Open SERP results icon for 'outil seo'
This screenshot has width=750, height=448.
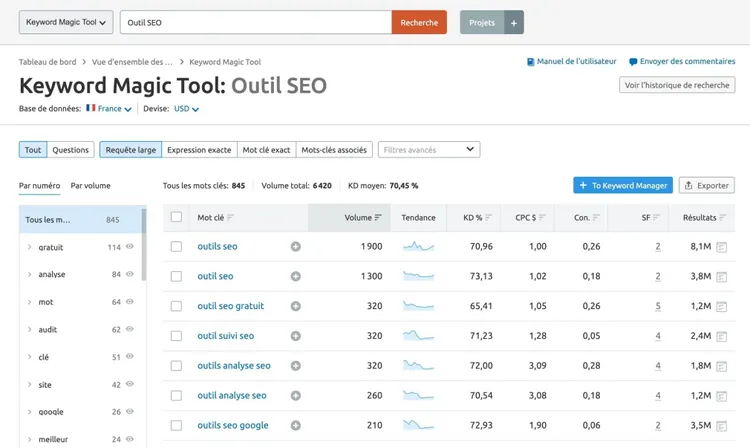(x=722, y=277)
